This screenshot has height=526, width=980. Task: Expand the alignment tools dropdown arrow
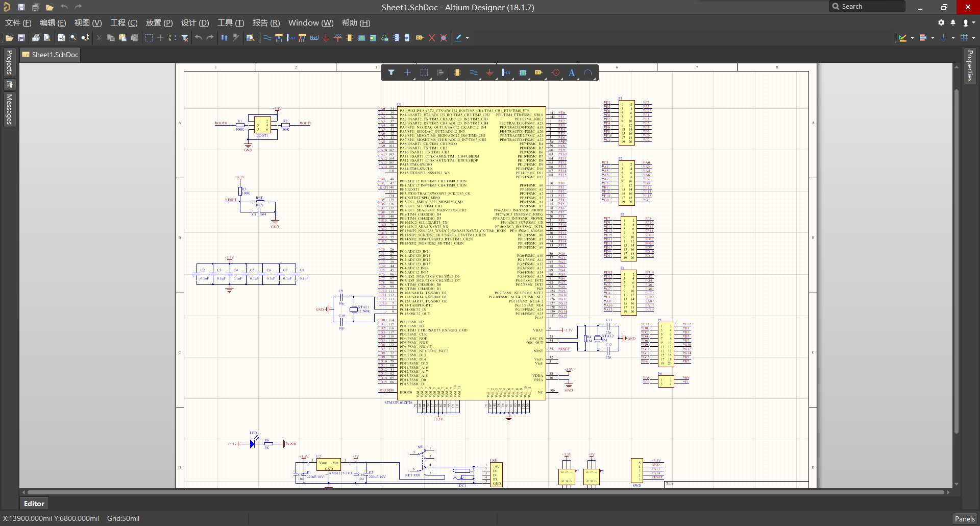pyautogui.click(x=933, y=38)
